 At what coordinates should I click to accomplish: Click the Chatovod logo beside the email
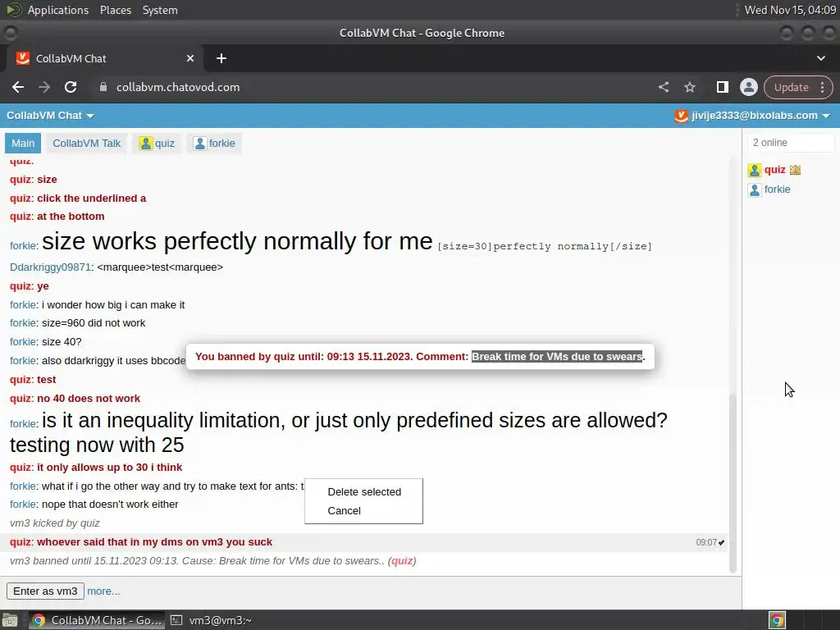(681, 116)
